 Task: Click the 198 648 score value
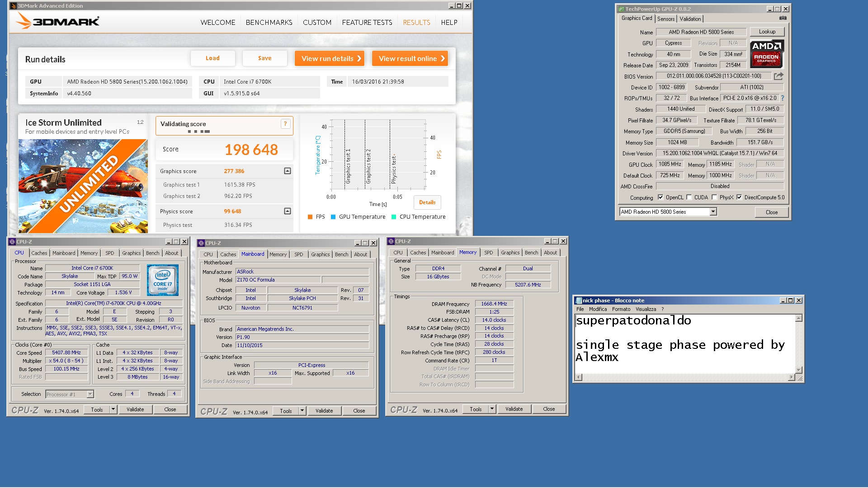(251, 150)
